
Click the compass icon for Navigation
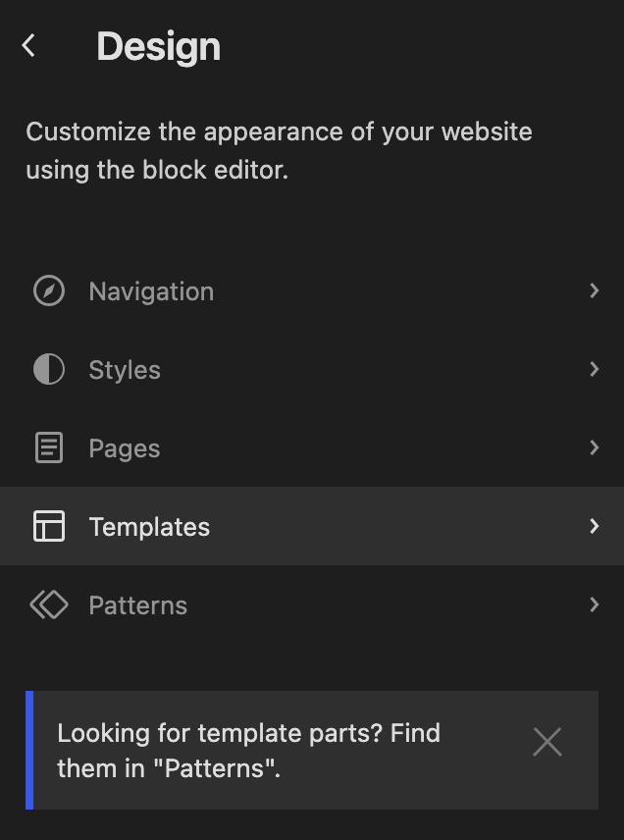click(48, 291)
